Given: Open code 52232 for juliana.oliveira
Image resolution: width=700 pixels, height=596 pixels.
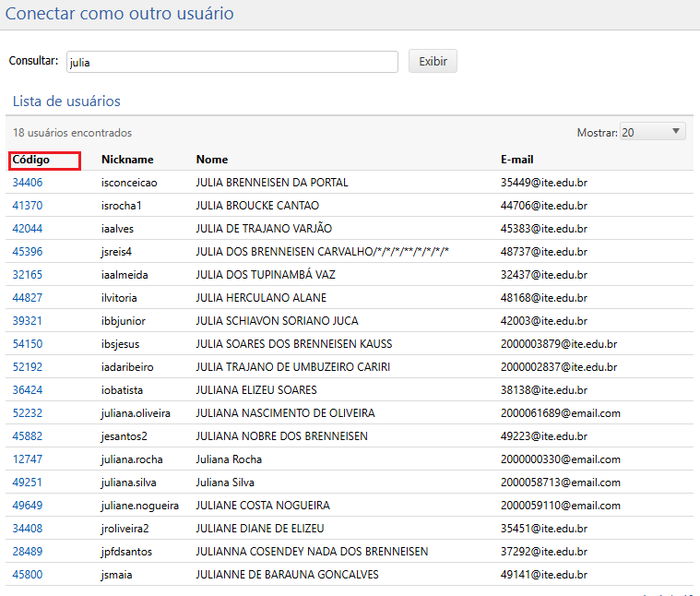Looking at the screenshot, I should [x=28, y=413].
